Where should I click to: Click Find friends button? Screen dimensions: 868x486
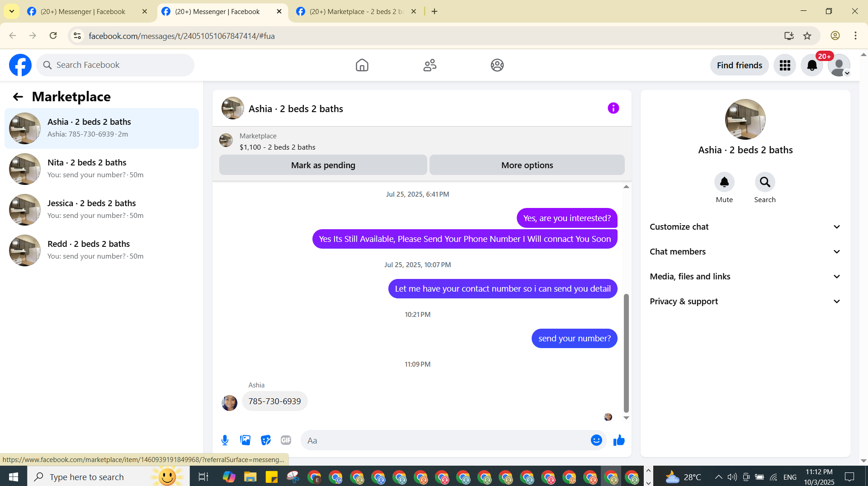click(x=740, y=66)
